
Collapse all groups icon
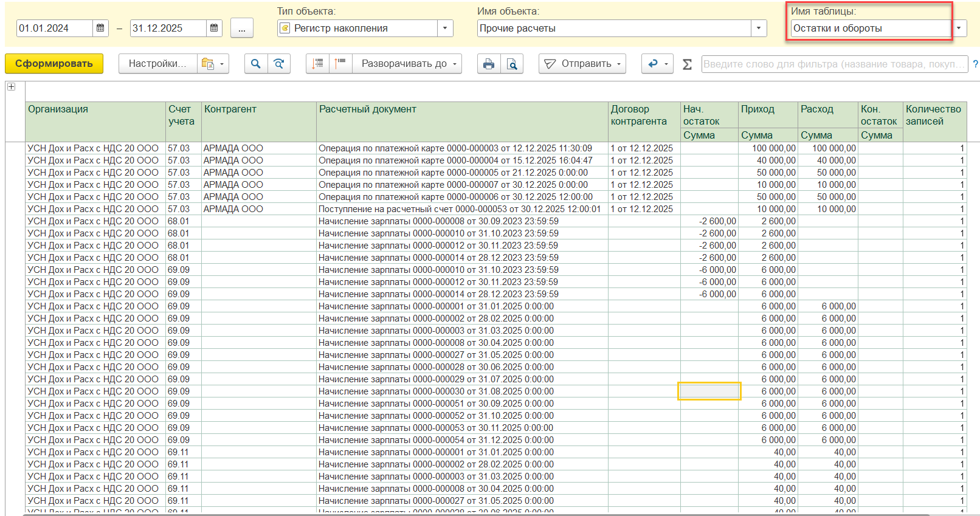click(x=340, y=64)
